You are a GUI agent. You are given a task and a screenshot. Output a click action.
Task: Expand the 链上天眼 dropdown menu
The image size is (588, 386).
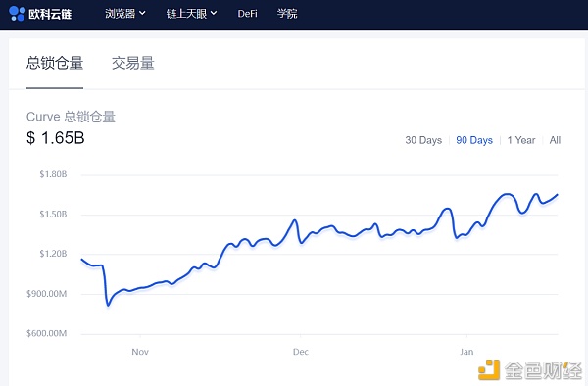coord(192,14)
